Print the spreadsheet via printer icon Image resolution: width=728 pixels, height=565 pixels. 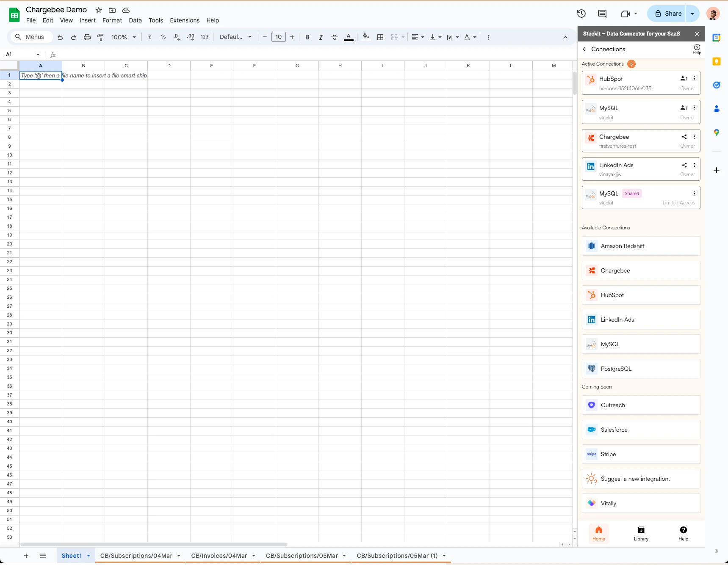(x=87, y=37)
